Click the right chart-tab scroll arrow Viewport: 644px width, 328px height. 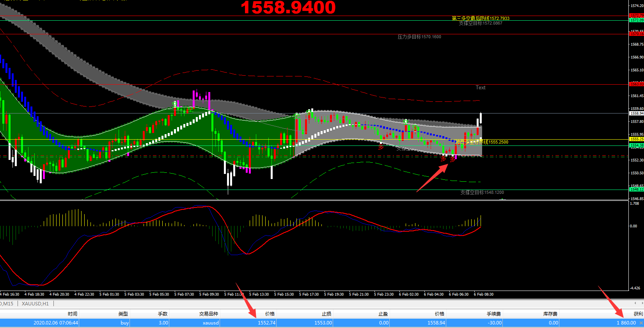(642, 303)
